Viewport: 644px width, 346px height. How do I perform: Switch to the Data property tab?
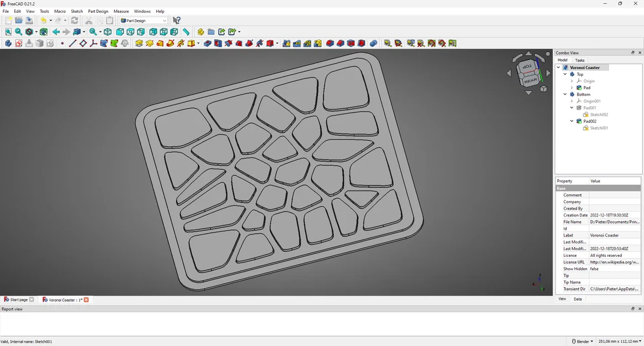[578, 299]
